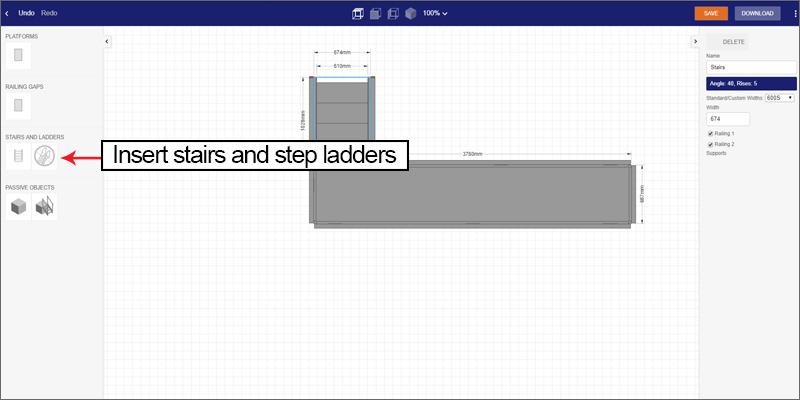Image resolution: width=800 pixels, height=400 pixels.
Task: Switch to the wireframe 3D view
Action: tap(357, 14)
